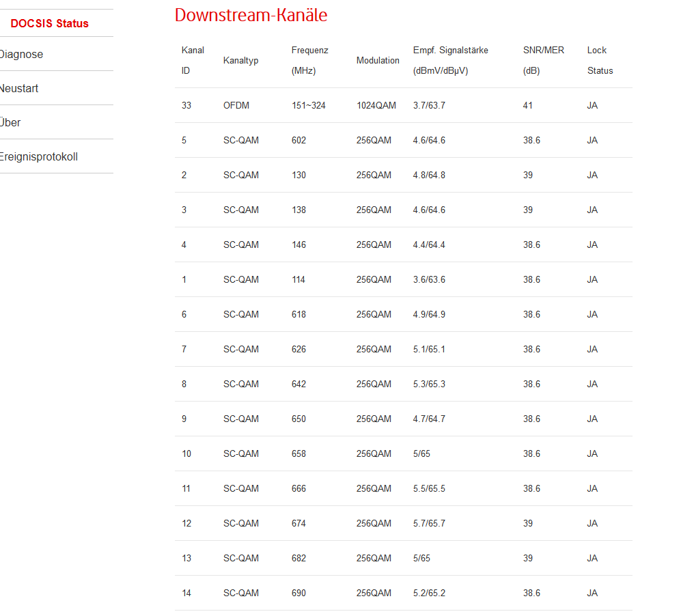The image size is (681, 616).
Task: Click the Kanal ID column header
Action: click(193, 60)
